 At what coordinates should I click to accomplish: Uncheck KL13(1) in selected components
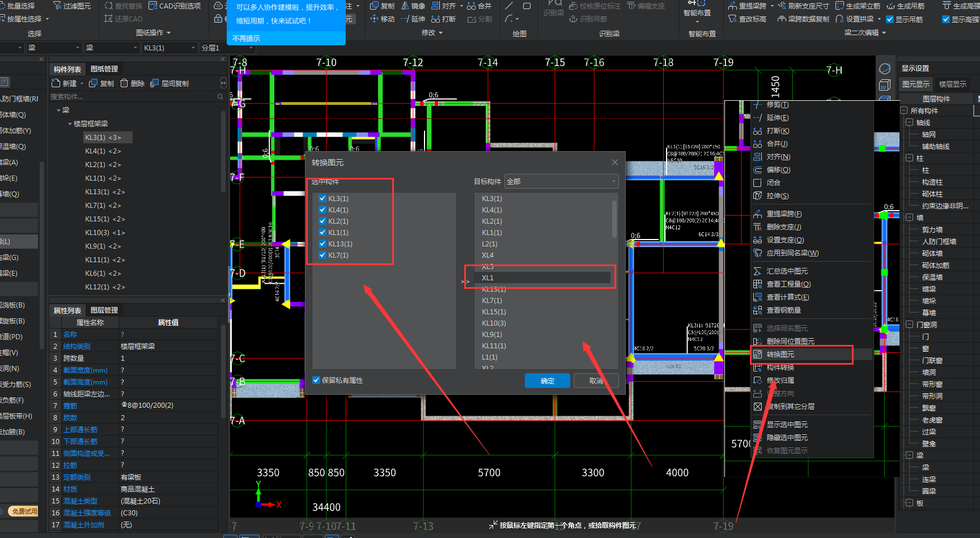pyautogui.click(x=322, y=244)
